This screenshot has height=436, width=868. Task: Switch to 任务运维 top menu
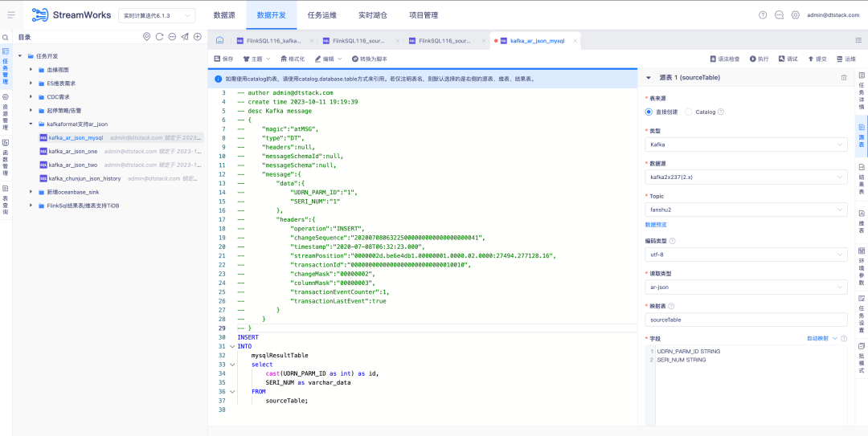coord(321,15)
